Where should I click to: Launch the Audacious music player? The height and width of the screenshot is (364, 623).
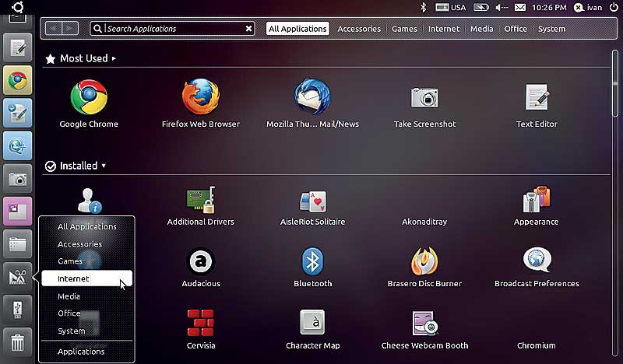[x=201, y=267]
